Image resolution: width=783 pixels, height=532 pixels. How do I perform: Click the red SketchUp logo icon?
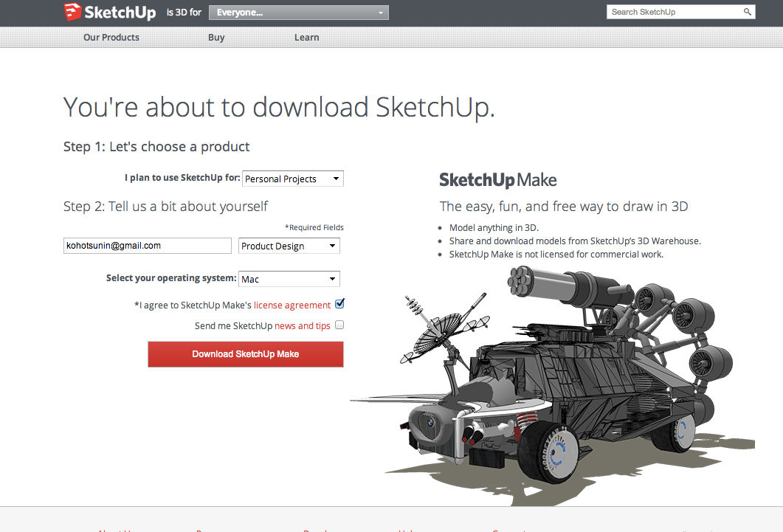[72, 13]
